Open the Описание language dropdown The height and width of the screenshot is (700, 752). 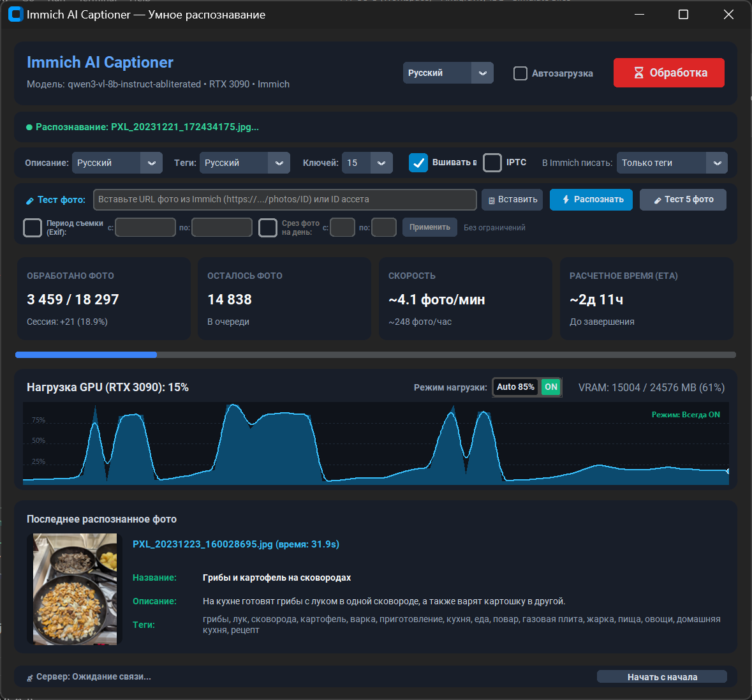tap(117, 163)
